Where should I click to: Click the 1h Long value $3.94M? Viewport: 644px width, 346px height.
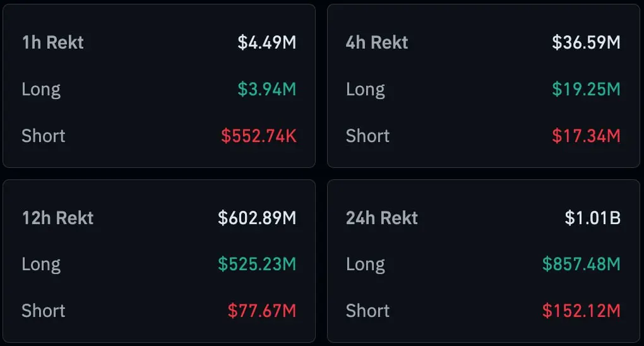point(267,89)
